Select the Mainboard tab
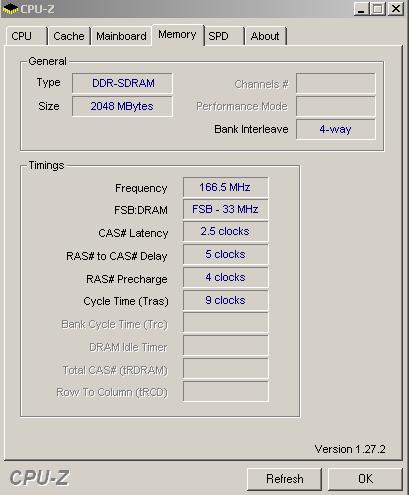Viewport: 409px width, 495px height. click(121, 36)
